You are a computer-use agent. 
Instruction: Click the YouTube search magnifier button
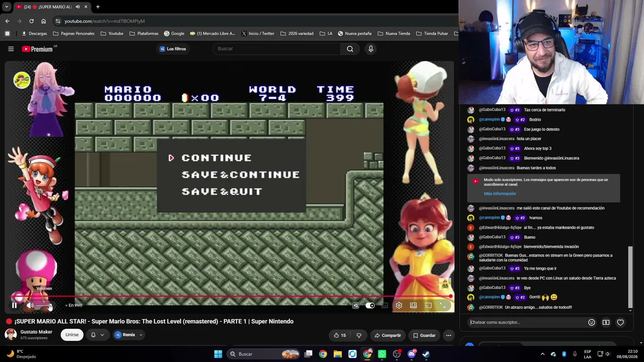click(350, 49)
